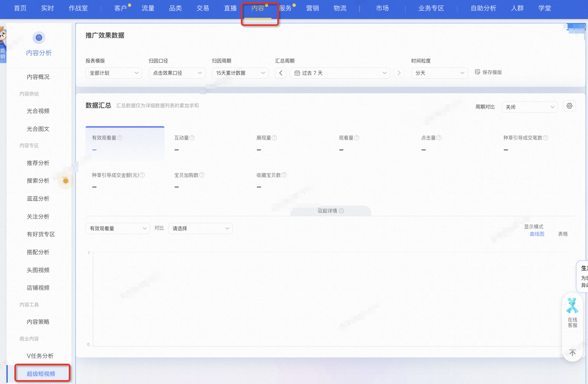Open 逛逛分析 in the sidebar
The height and width of the screenshot is (384, 588).
click(x=38, y=199)
